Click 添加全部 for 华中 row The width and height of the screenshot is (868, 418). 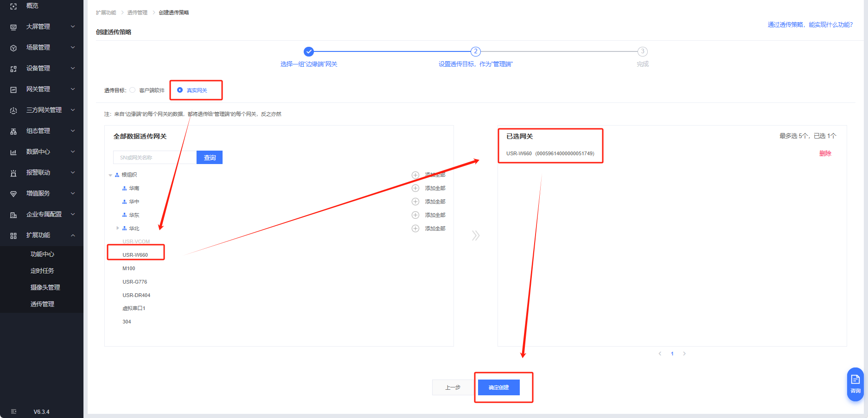pos(435,202)
